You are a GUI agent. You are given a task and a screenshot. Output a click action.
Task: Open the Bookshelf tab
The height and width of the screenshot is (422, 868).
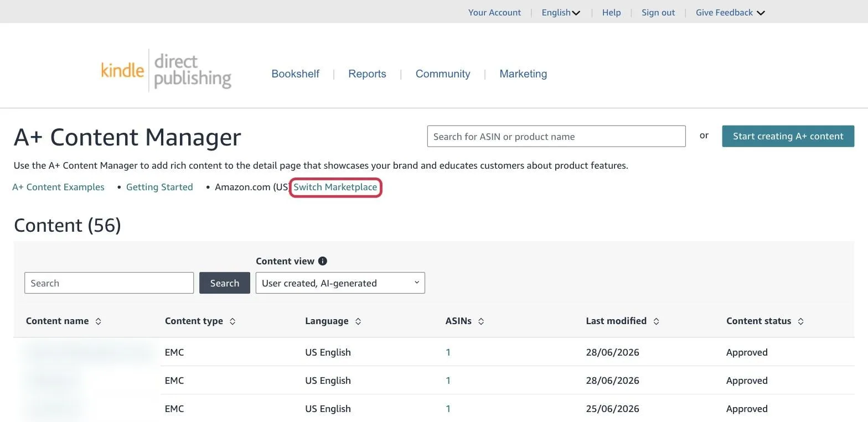(x=295, y=74)
